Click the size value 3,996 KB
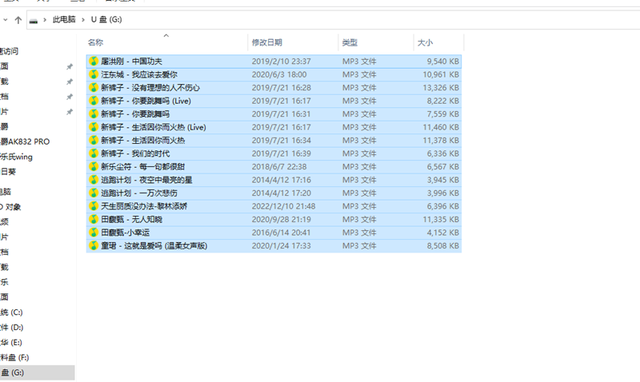Viewport: 640px width, 382px height. point(443,193)
